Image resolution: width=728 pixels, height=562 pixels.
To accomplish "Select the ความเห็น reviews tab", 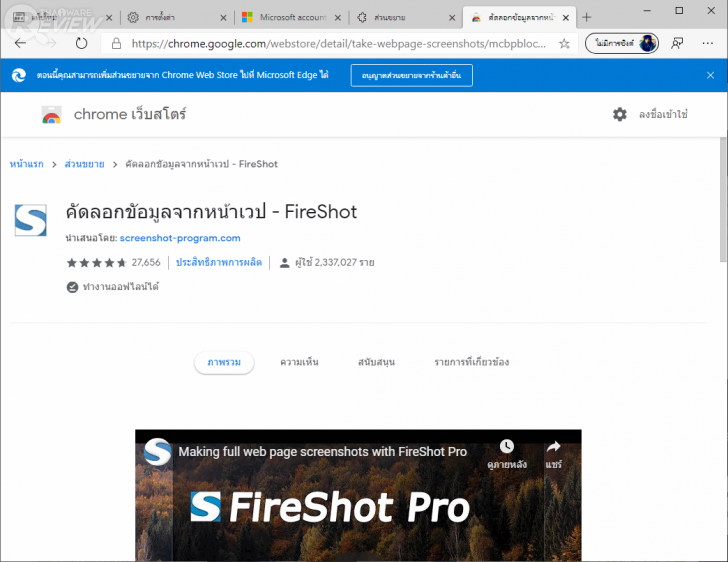I will coord(299,362).
